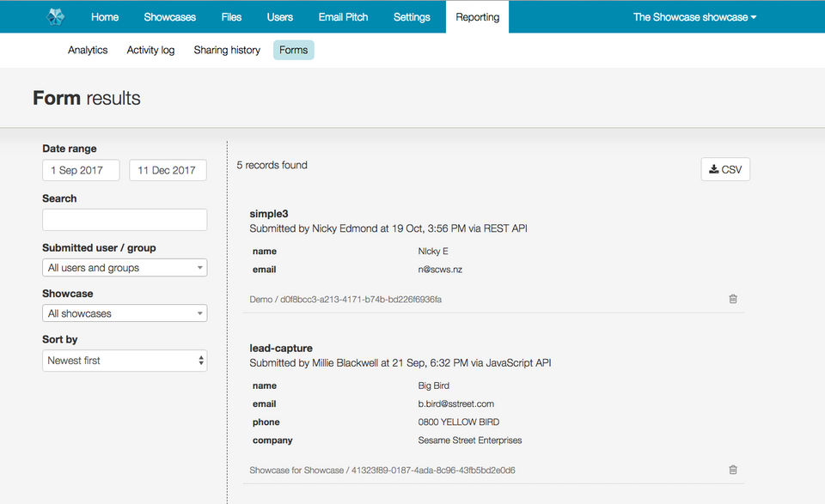Screen dimensions: 825x504
Task: Edit the start date 1 Sep 2017
Action: 81,170
